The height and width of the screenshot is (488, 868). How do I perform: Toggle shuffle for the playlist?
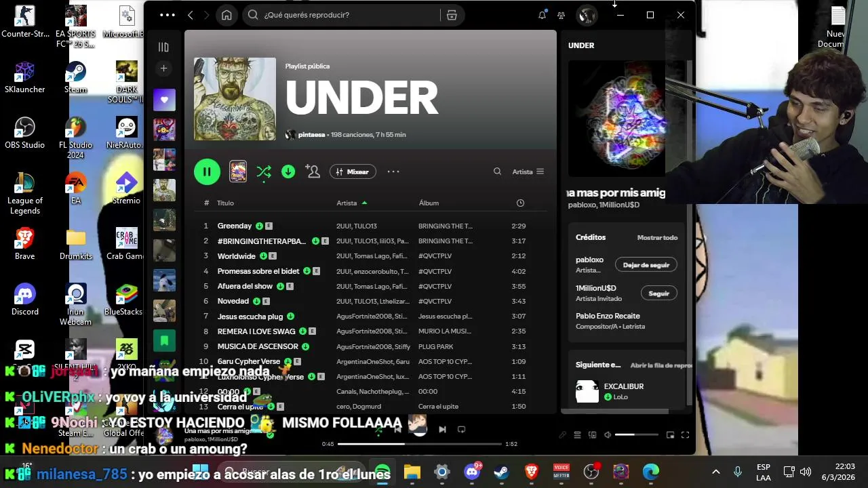point(264,171)
